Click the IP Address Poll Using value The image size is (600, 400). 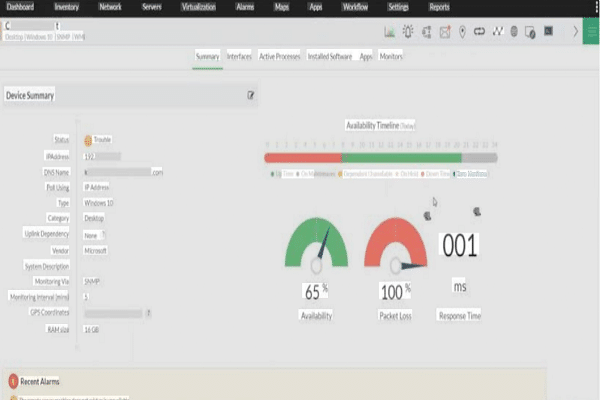click(96, 187)
